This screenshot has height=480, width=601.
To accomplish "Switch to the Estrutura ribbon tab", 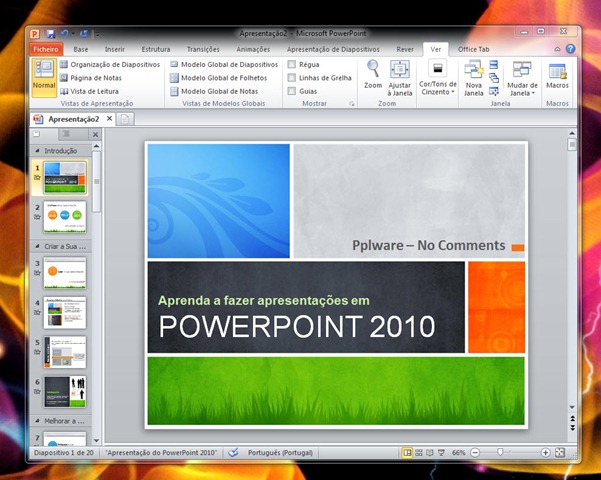I will [156, 49].
